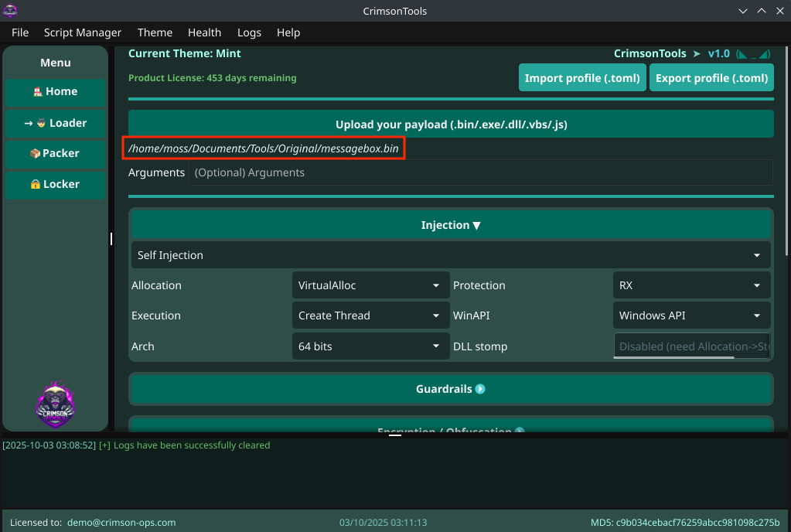Open Loader using the detective icon
This screenshot has width=791, height=532.
(x=40, y=123)
